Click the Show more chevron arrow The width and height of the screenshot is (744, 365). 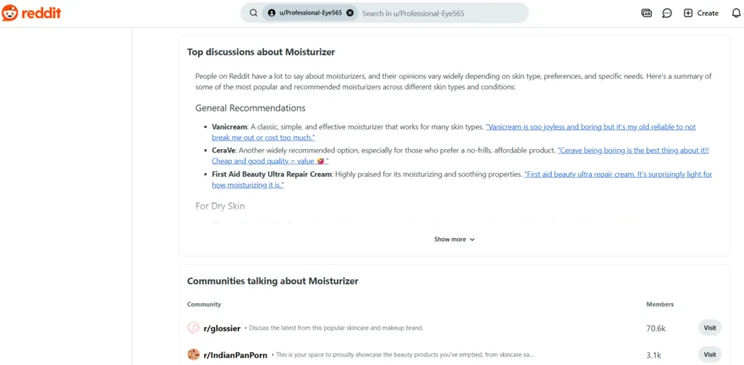[x=472, y=240]
